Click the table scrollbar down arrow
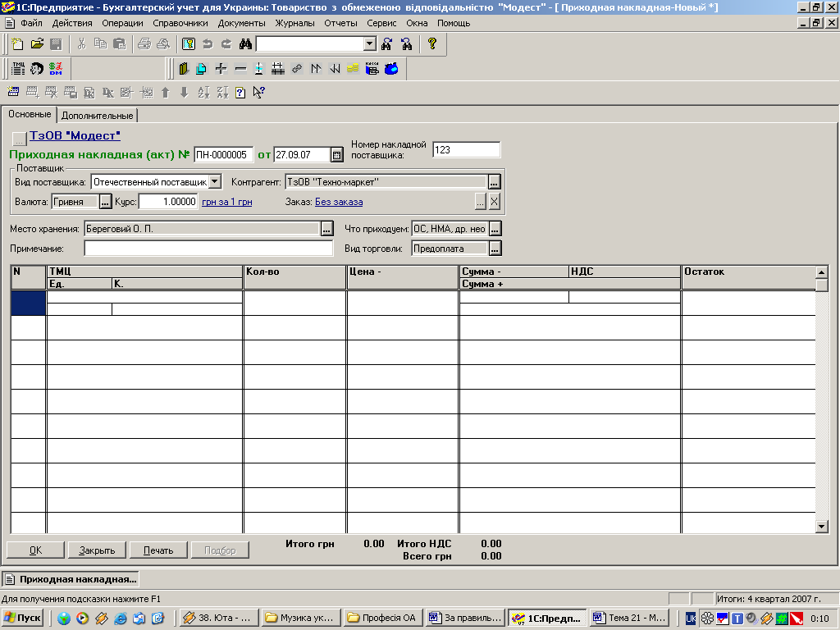The height and width of the screenshot is (630, 840). (821, 527)
